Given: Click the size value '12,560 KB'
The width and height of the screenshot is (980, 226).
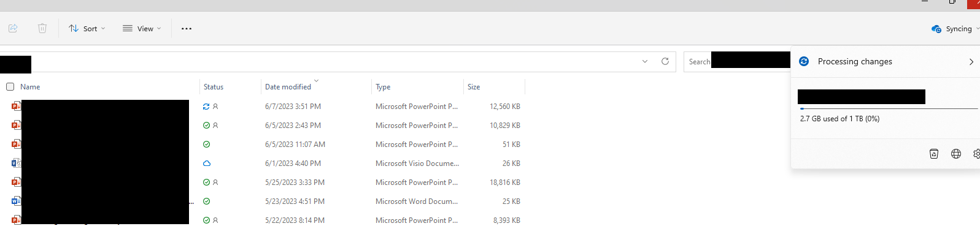Looking at the screenshot, I should pos(505,107).
